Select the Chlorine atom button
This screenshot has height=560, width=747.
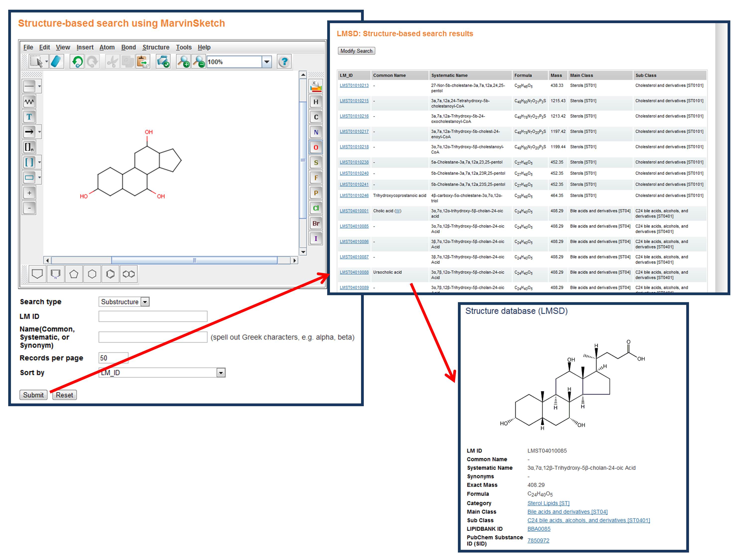coord(316,208)
